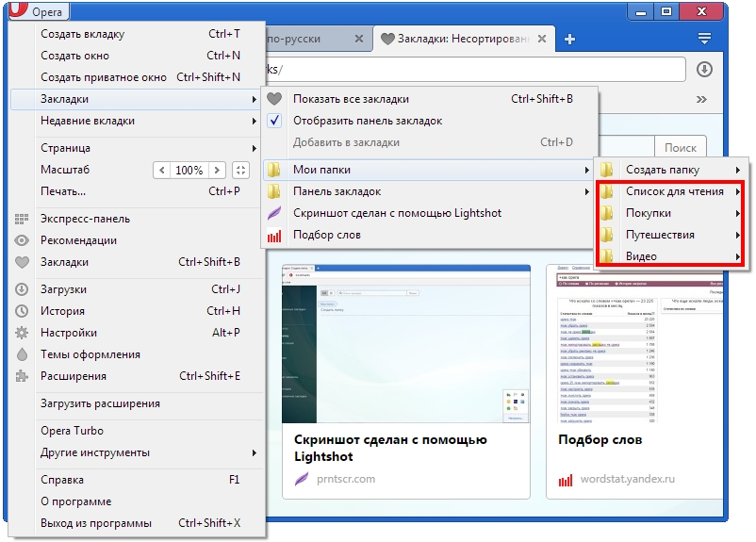Click the 100% zoom value
The width and height of the screenshot is (756, 542).
pyautogui.click(x=189, y=171)
